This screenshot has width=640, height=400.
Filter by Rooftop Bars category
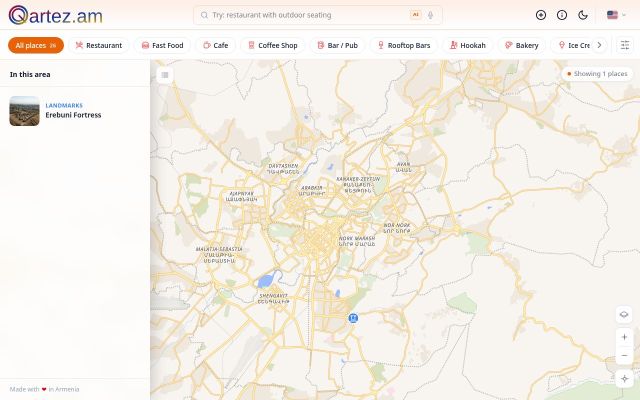tap(404, 45)
